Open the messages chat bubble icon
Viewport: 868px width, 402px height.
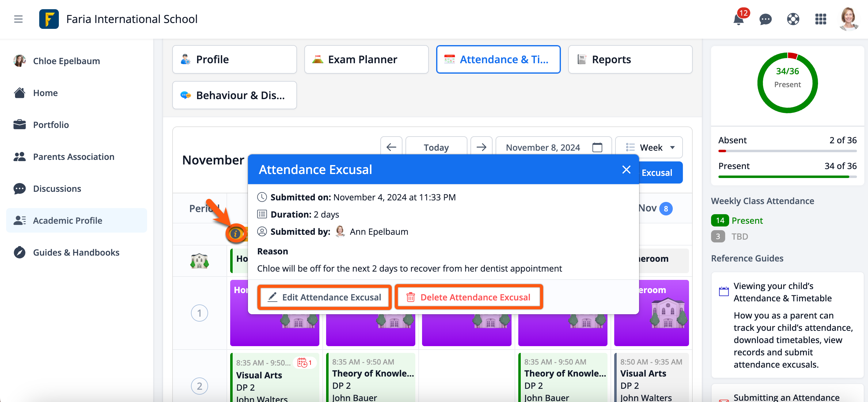(765, 19)
